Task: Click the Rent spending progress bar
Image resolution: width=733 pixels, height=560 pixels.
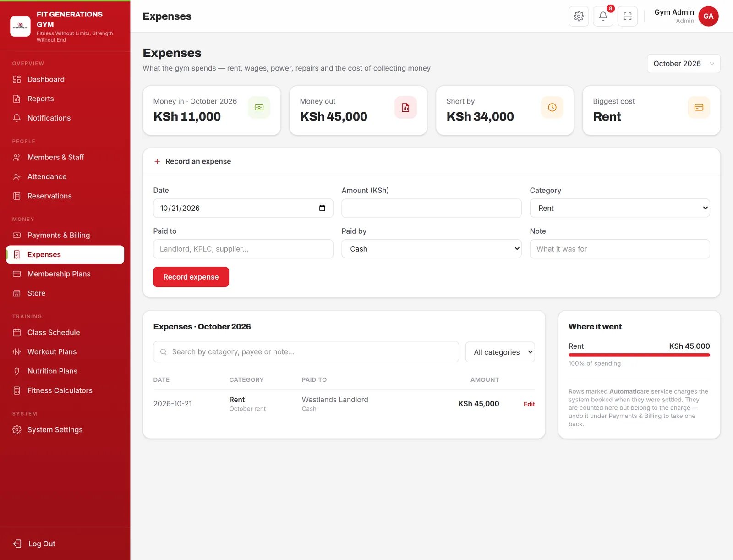Action: click(x=639, y=355)
